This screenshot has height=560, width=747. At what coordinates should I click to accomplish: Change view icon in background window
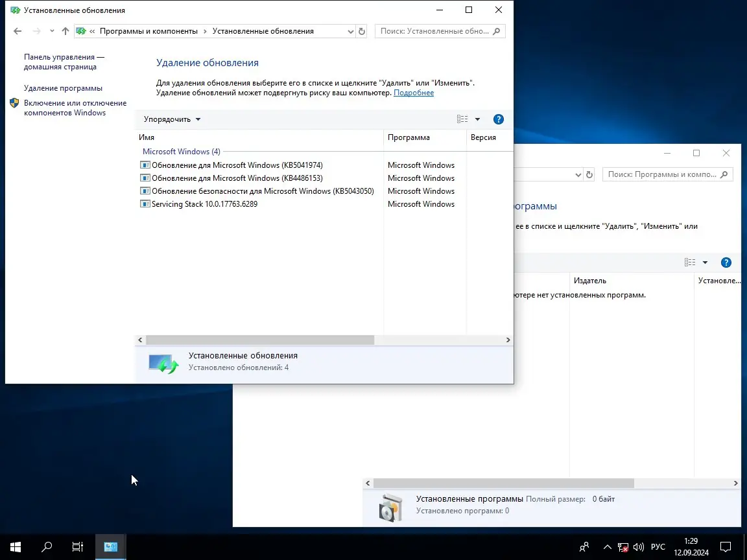690,262
